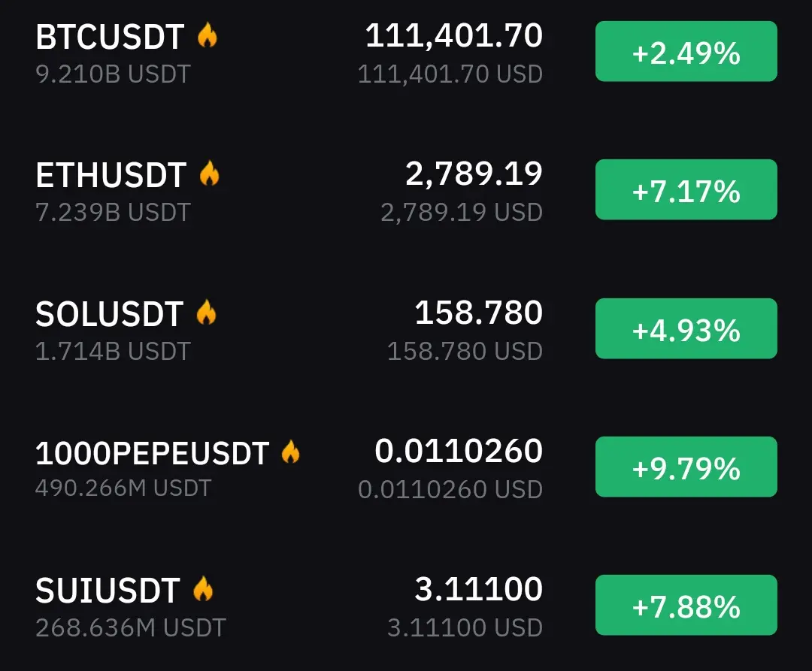
Task: Open the ETHUSDT trading pair
Action: 111,175
